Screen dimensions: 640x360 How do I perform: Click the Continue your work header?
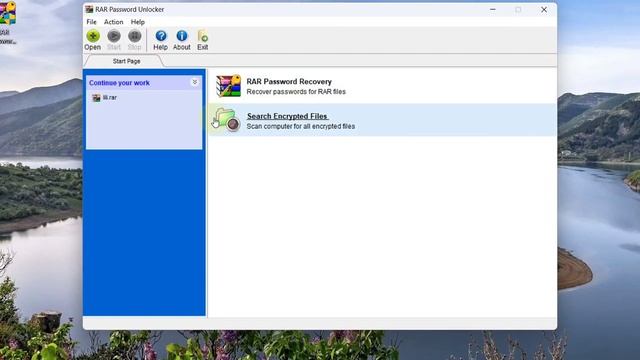pyautogui.click(x=119, y=83)
